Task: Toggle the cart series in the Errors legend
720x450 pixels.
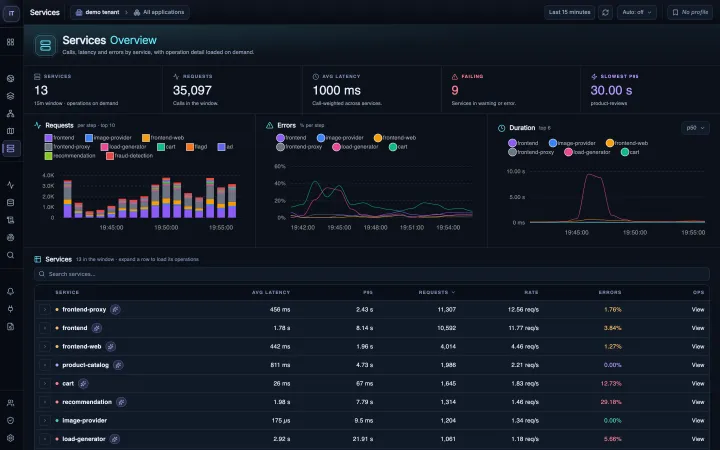Action: pyautogui.click(x=398, y=147)
